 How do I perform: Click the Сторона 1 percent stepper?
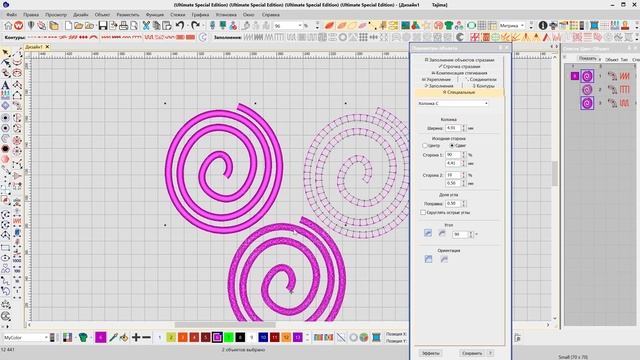[x=463, y=155]
